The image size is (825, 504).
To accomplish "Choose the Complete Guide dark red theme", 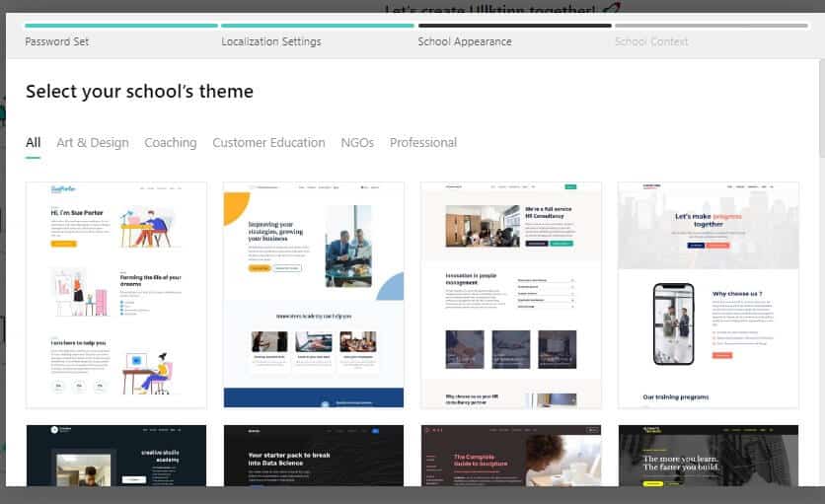I will click(511, 456).
